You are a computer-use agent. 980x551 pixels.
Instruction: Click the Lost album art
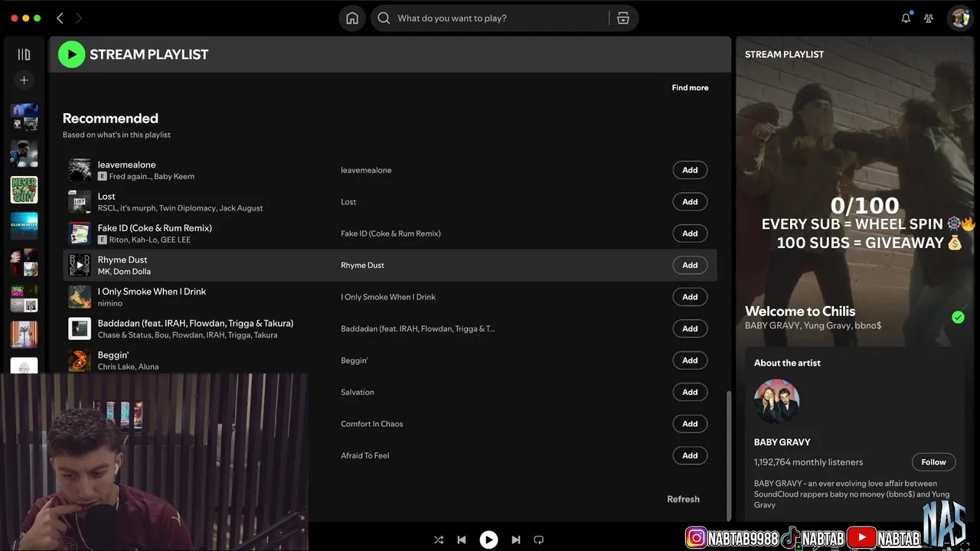coord(80,202)
